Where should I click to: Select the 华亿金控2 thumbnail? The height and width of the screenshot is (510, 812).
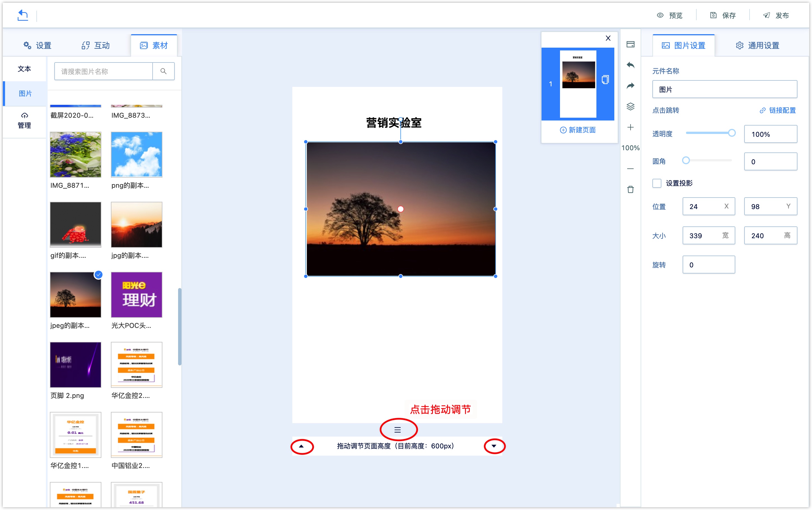[136, 365]
